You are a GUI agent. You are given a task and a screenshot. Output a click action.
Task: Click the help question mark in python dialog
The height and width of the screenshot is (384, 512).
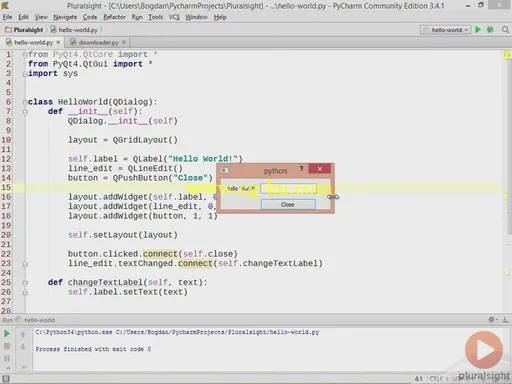coord(301,169)
